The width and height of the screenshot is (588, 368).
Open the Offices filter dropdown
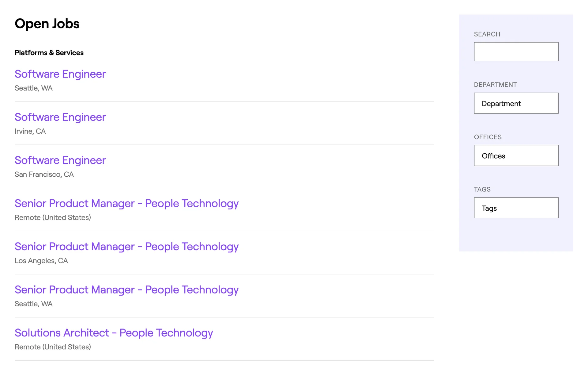[516, 156]
